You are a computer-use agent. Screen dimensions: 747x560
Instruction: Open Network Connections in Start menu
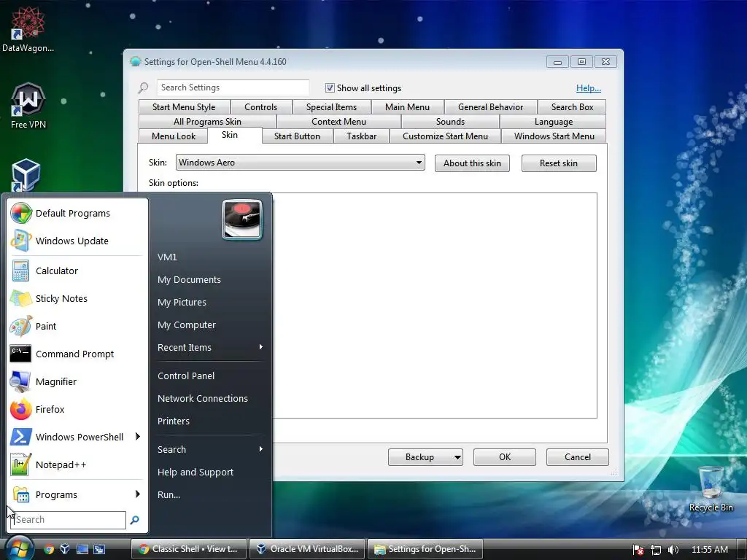click(209, 398)
